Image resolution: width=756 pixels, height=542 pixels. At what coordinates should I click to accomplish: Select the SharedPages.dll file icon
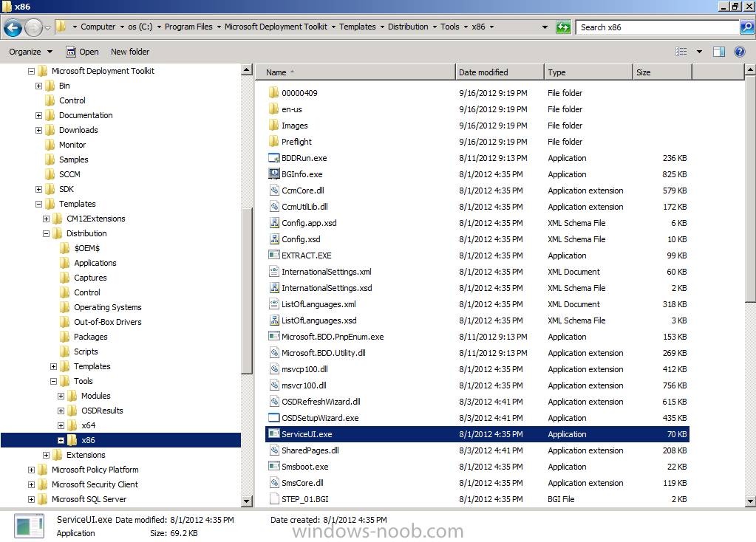point(274,450)
